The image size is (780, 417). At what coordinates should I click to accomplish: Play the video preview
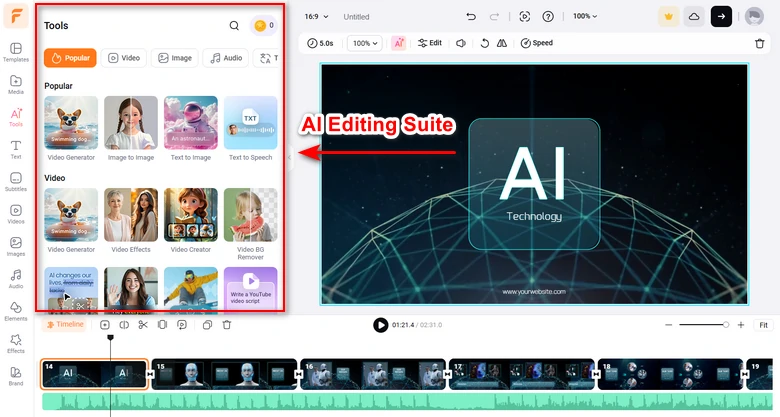click(381, 325)
